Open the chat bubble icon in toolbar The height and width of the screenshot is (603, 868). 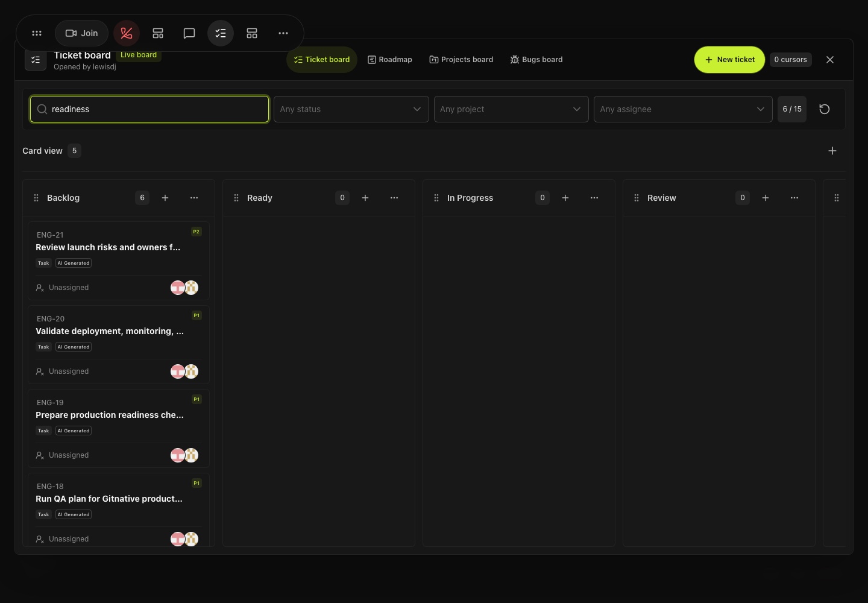189,33
